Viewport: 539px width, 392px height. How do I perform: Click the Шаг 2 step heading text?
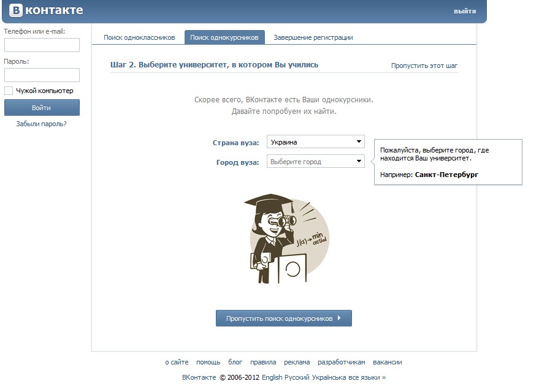(x=214, y=64)
